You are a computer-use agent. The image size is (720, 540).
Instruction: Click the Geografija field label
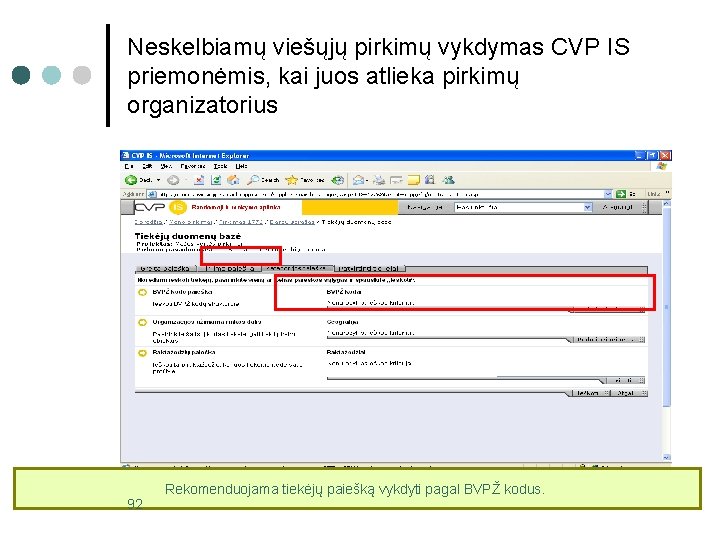click(343, 322)
